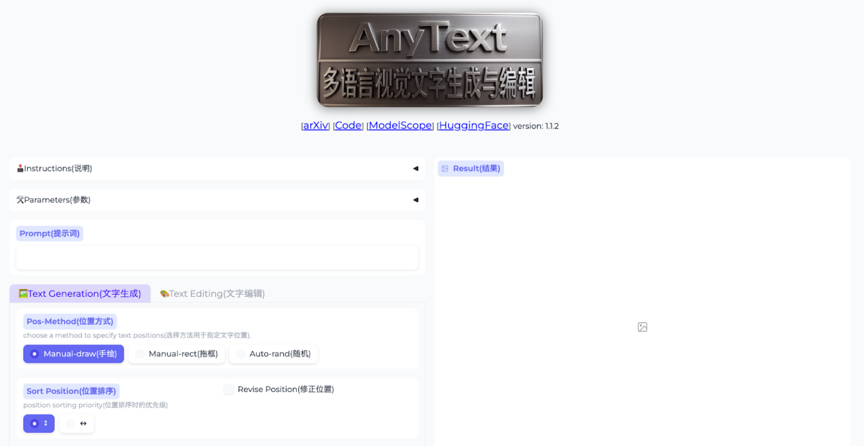
Task: Enable the Revise Position(修正位置) checkbox
Action: click(x=228, y=389)
